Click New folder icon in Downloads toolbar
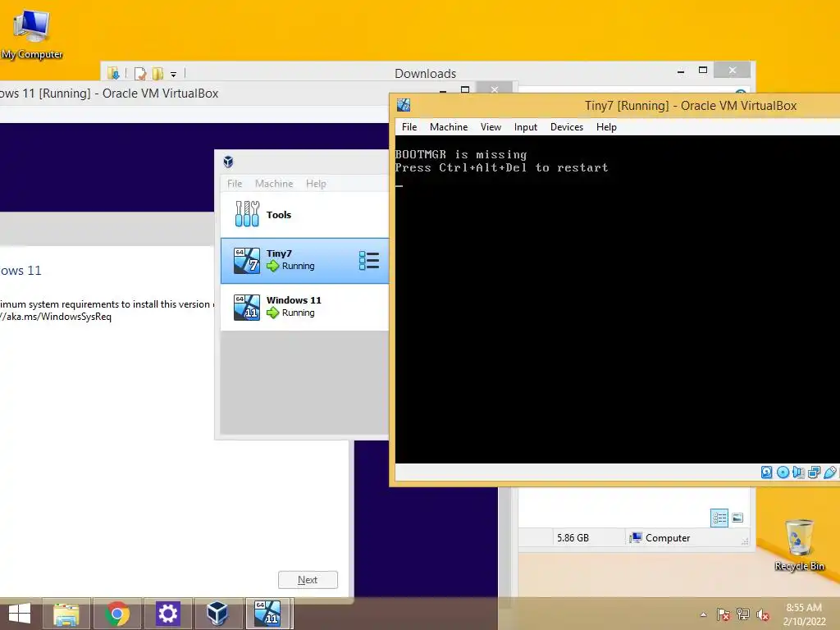The width and height of the screenshot is (840, 630). point(157,73)
